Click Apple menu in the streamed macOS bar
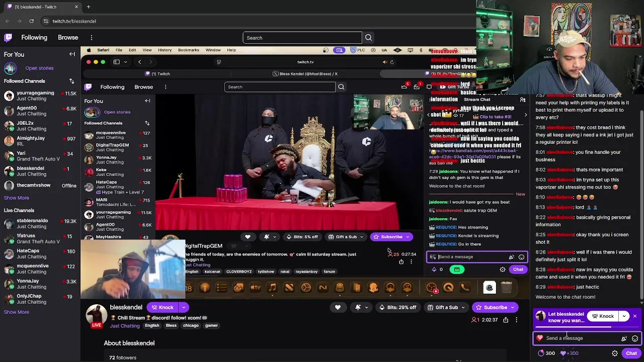 click(x=89, y=50)
